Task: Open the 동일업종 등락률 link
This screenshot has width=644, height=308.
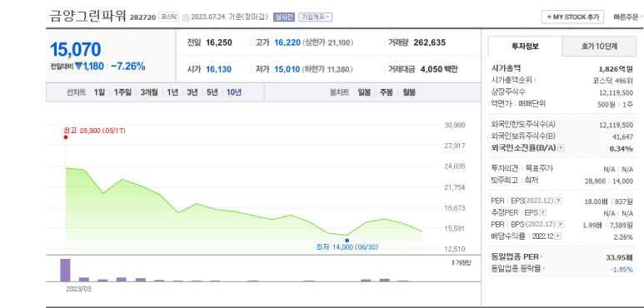Action: (x=517, y=269)
